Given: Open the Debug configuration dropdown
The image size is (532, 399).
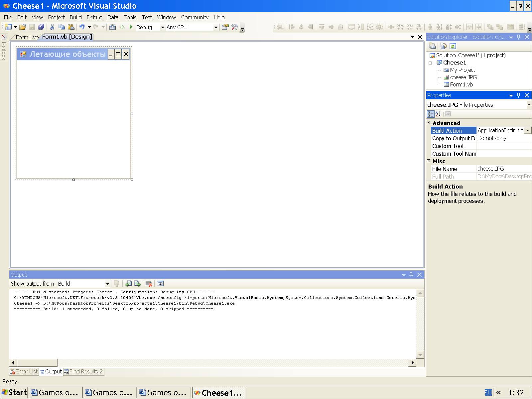Looking at the screenshot, I should (x=163, y=27).
